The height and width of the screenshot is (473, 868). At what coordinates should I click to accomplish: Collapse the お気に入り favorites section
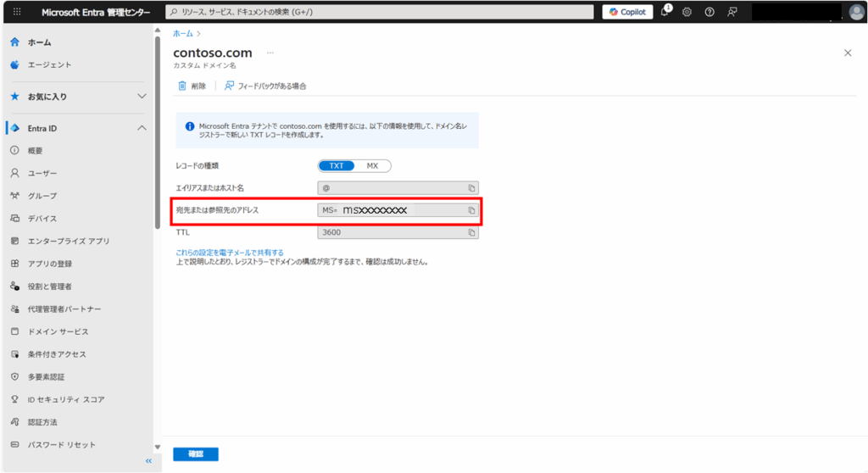click(142, 97)
